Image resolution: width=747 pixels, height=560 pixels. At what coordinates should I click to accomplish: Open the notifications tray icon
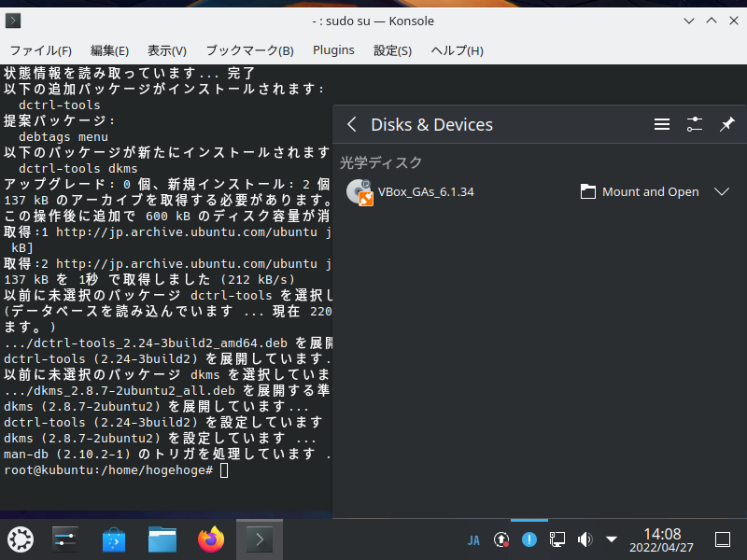tap(529, 539)
